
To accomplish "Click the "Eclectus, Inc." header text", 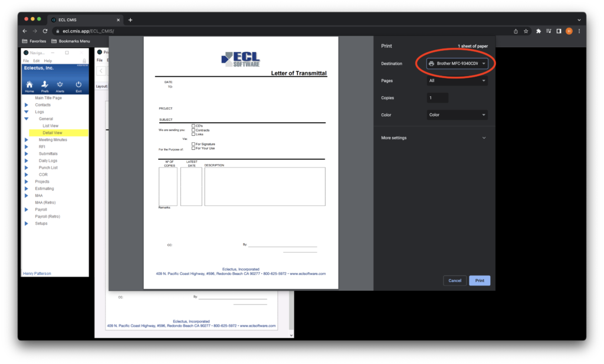I will (x=39, y=68).
